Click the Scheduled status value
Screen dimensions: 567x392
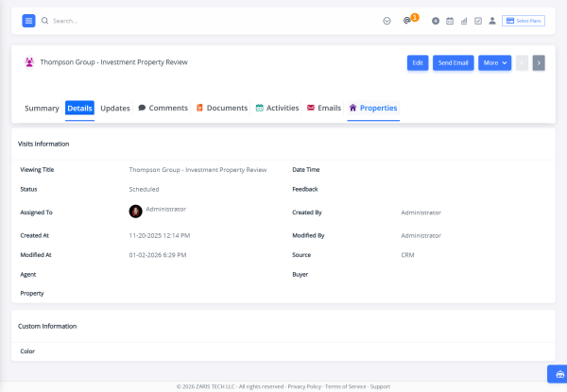coord(144,189)
